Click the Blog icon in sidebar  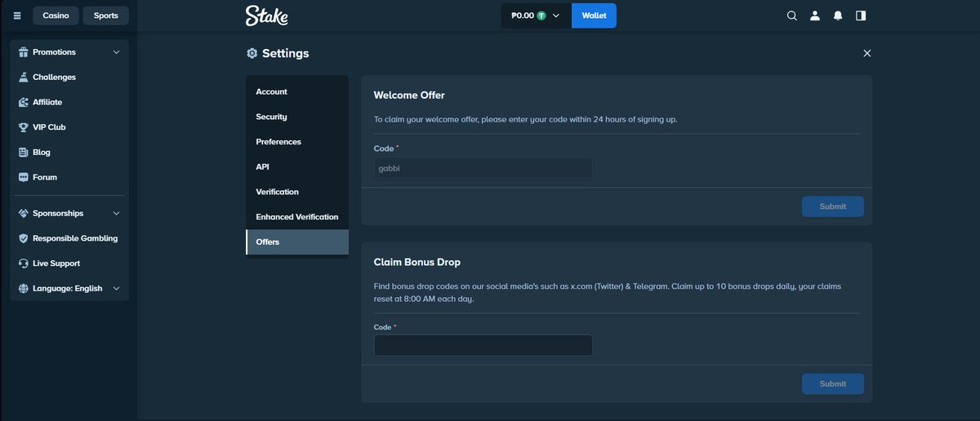(24, 153)
